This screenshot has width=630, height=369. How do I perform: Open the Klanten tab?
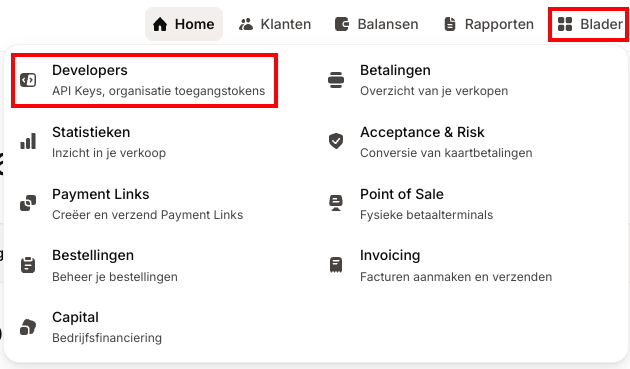275,24
